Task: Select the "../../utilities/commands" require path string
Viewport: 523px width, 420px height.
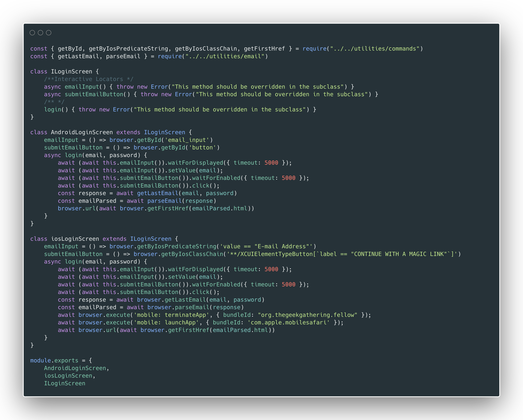Action: pos(375,49)
